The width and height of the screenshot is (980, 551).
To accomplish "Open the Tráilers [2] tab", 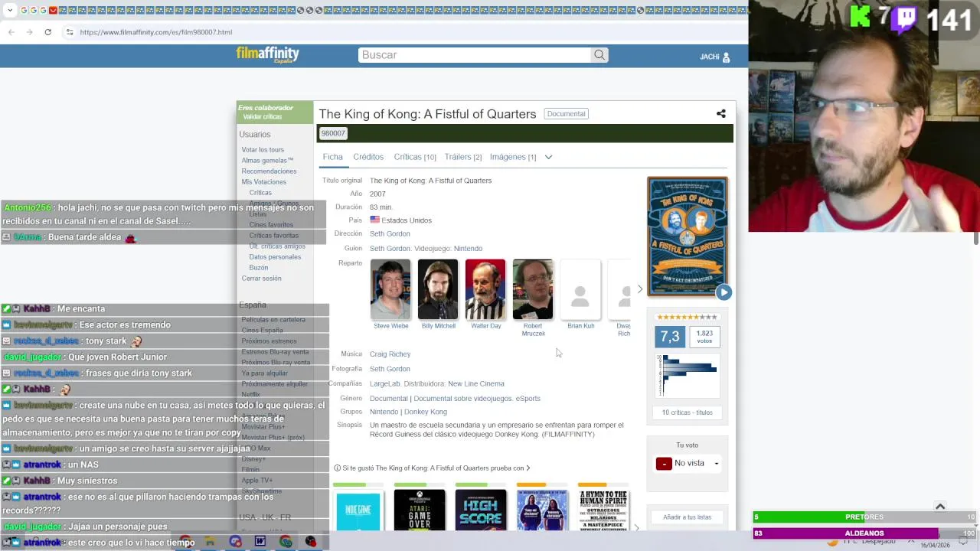I will pos(462,157).
